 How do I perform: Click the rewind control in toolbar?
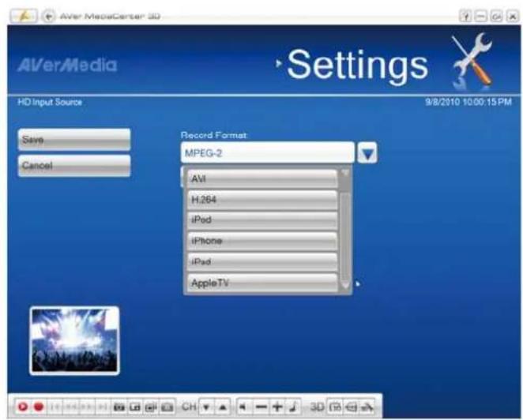click(x=71, y=407)
